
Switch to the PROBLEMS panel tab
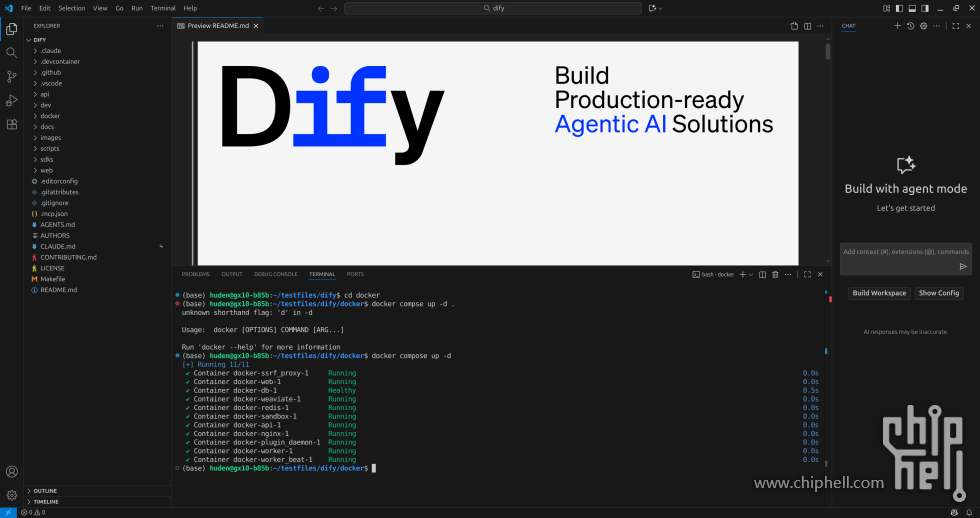coord(196,274)
